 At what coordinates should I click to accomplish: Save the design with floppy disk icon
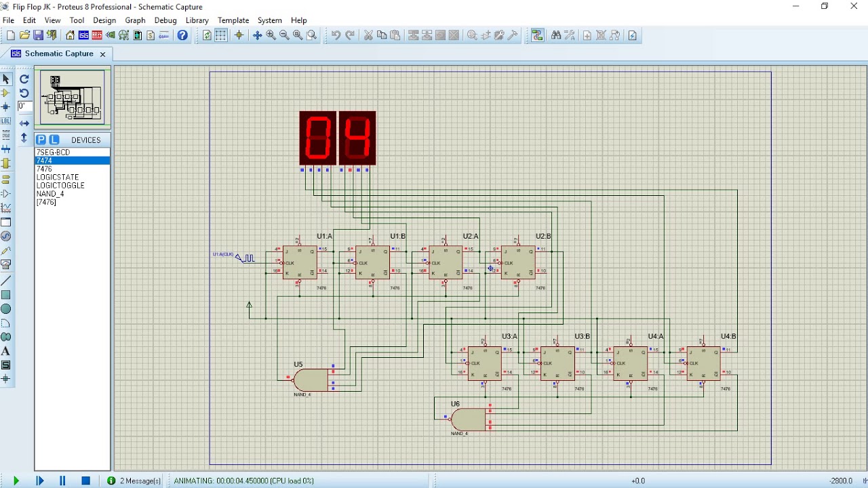pos(38,35)
